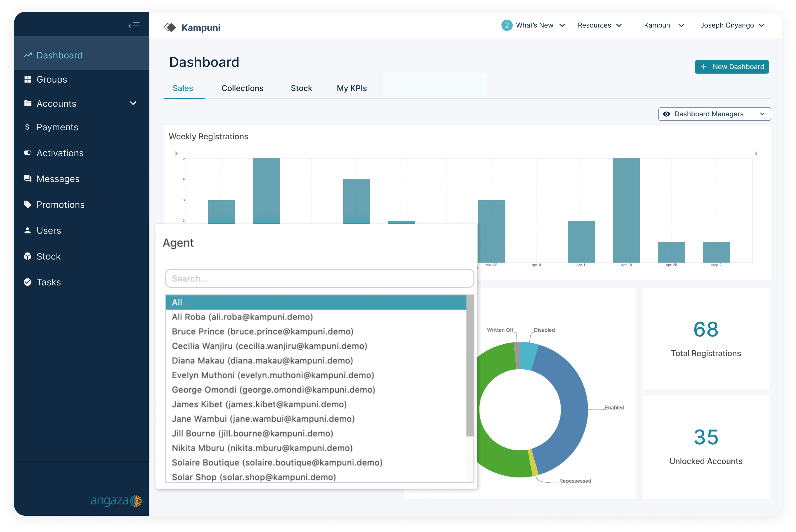This screenshot has width=796, height=532.
Task: Expand the Accounts submenu chevron
Action: click(x=133, y=103)
